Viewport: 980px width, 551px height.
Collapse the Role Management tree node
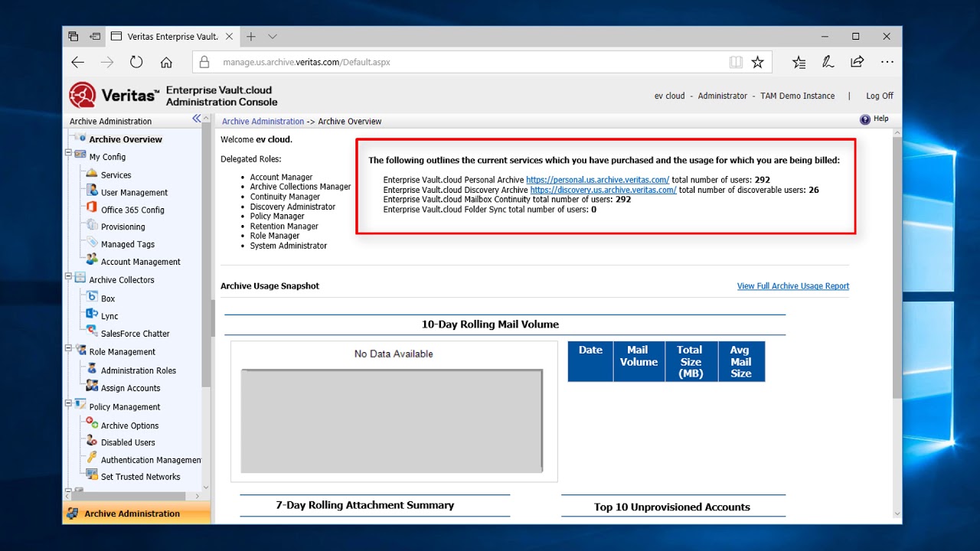[x=68, y=348]
